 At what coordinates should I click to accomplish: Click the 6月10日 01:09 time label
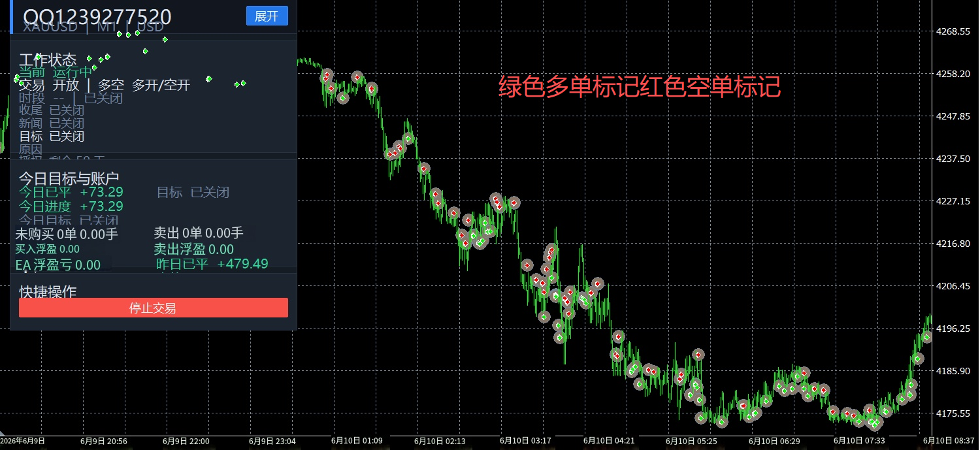(357, 442)
